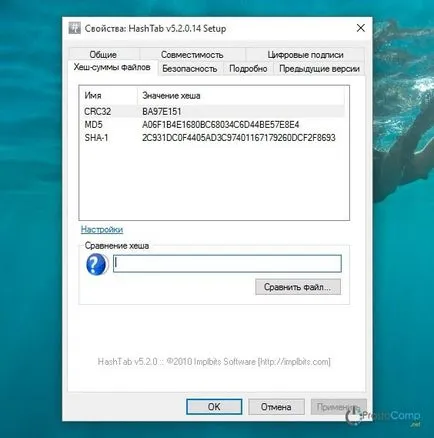434x438 pixels.
Task: Click the HashTab icon in title bar
Action: point(74,28)
